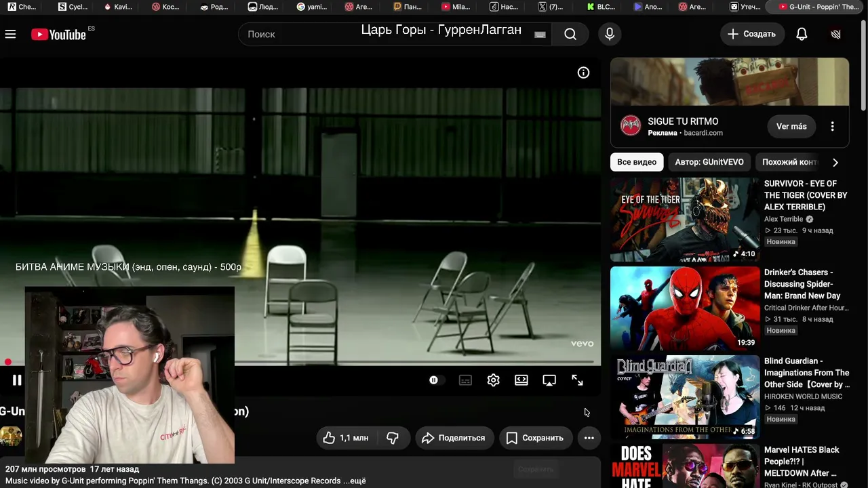The image size is (868, 488).
Task: Open the channel avatar below the video
Action: pos(11,436)
